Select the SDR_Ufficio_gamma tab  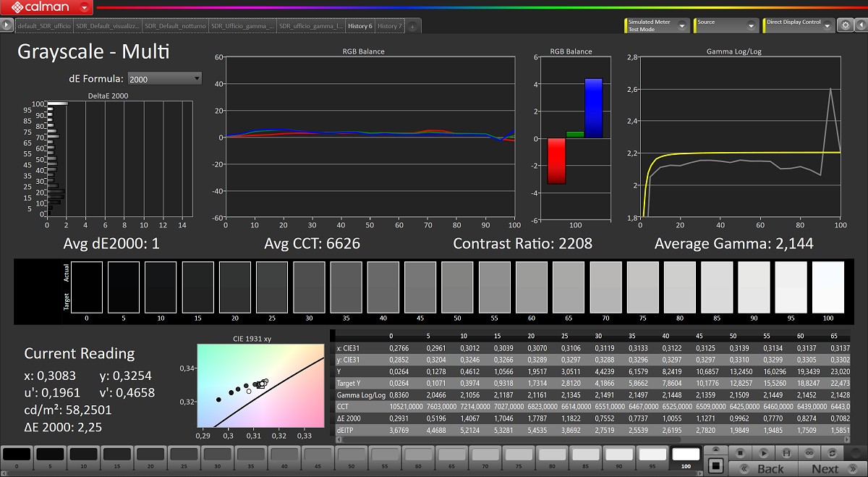pos(243,26)
